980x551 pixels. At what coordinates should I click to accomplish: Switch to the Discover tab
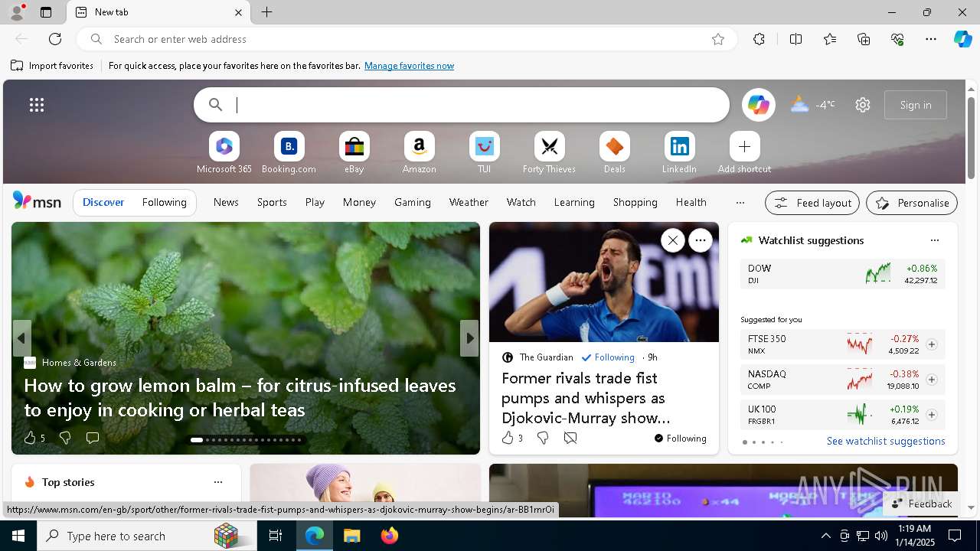coord(103,203)
